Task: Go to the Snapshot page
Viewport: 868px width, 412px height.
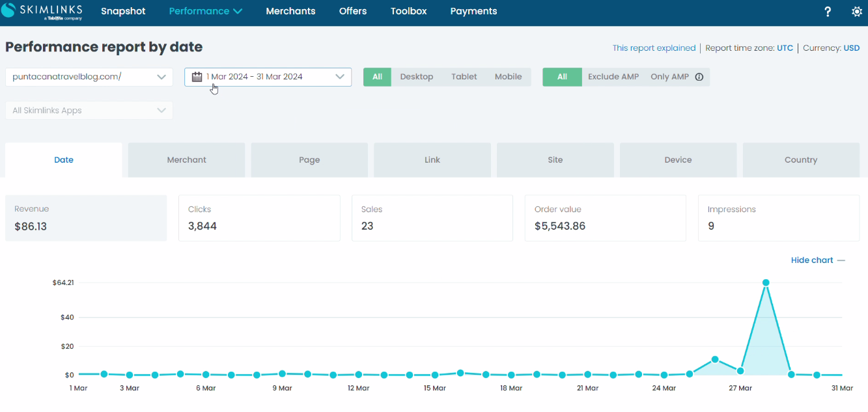Action: (123, 11)
